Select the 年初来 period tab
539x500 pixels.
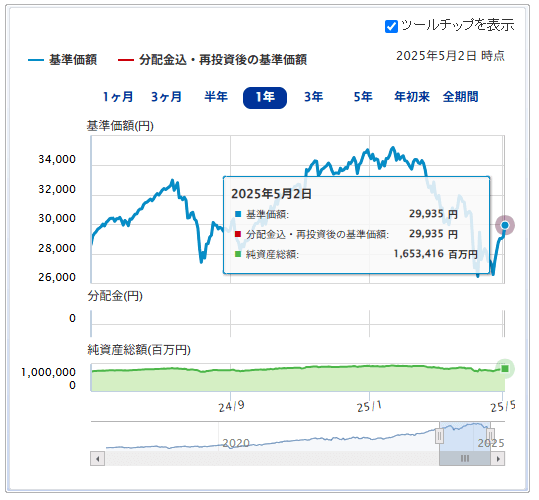click(x=412, y=97)
